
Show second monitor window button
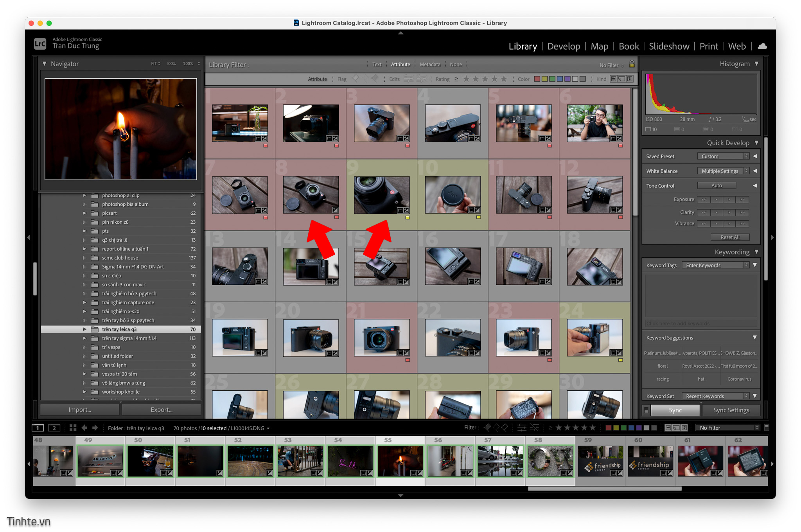54,428
